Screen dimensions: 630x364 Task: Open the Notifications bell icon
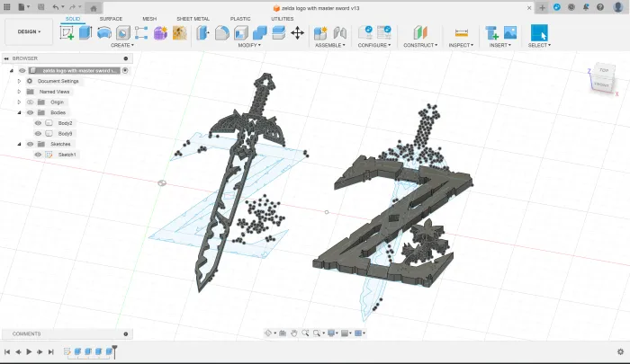(x=586, y=7)
